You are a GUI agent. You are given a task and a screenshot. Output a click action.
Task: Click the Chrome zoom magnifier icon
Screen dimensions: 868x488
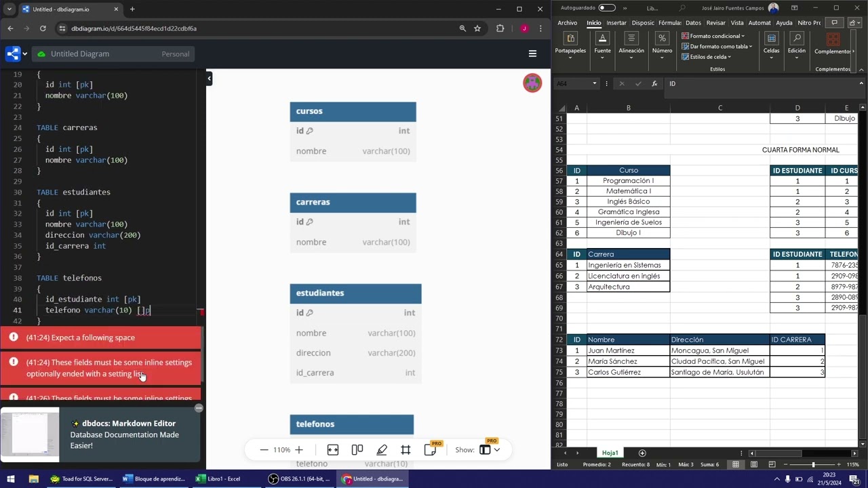click(x=462, y=28)
